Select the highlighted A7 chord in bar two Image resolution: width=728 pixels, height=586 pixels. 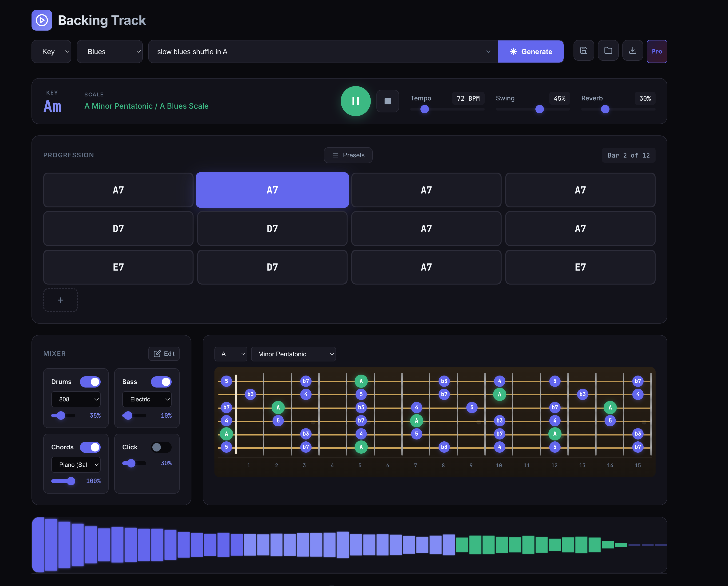coord(272,190)
